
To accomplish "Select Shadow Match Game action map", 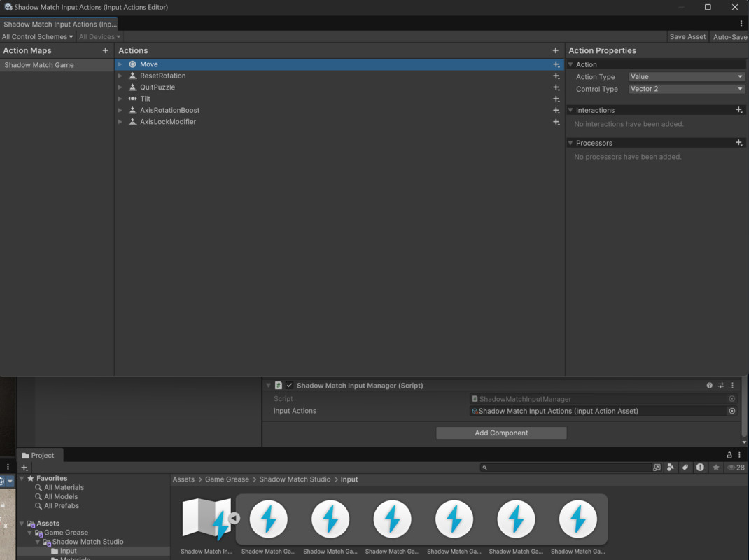I will pos(57,65).
